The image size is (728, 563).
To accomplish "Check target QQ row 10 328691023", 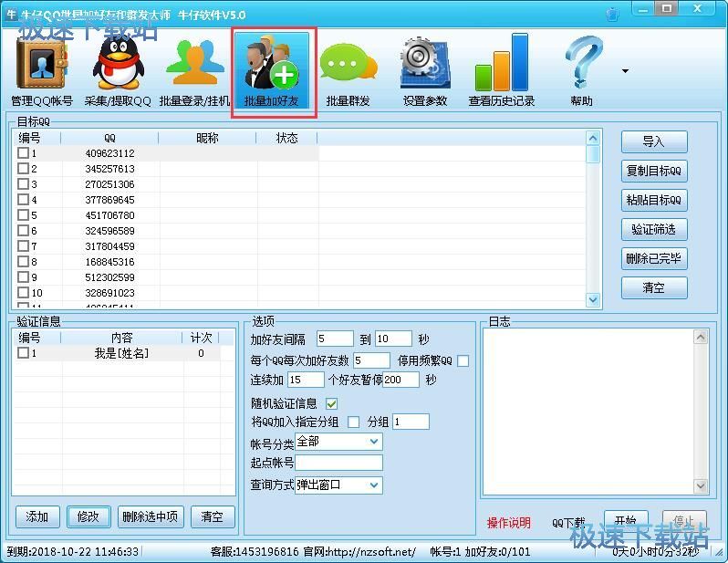I will (23, 293).
